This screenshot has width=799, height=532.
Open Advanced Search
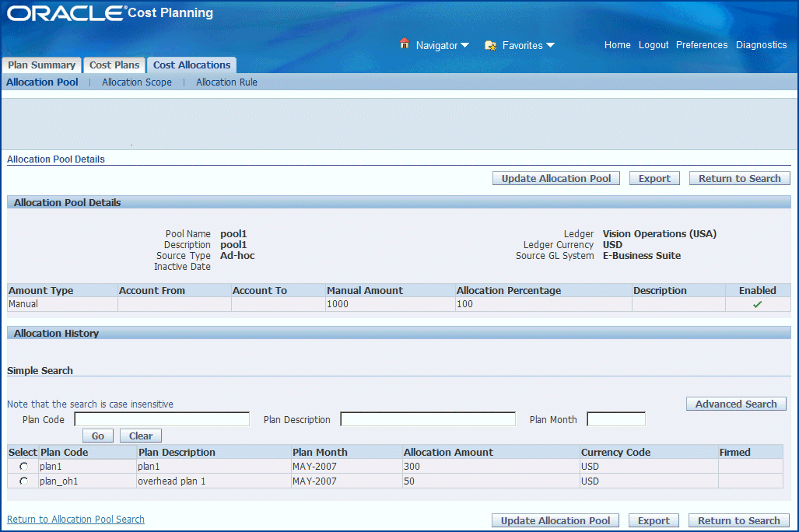[x=736, y=404]
